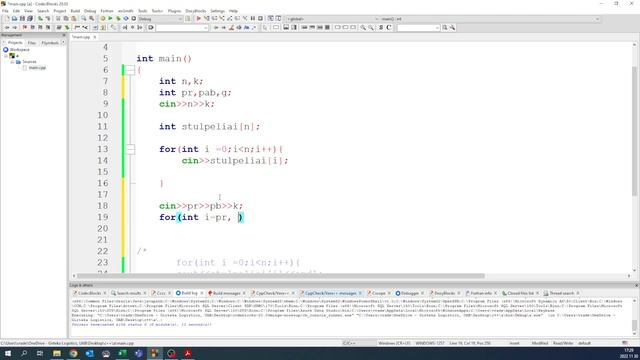Open global scope dropdown

point(332,19)
